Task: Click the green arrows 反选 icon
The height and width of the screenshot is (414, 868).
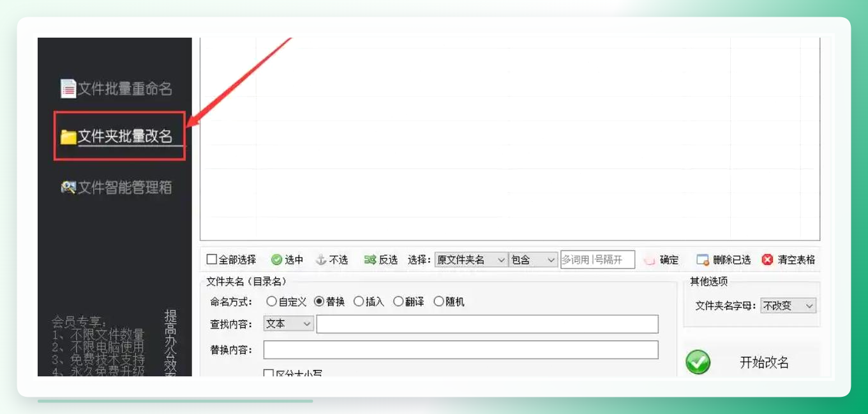Action: [370, 260]
